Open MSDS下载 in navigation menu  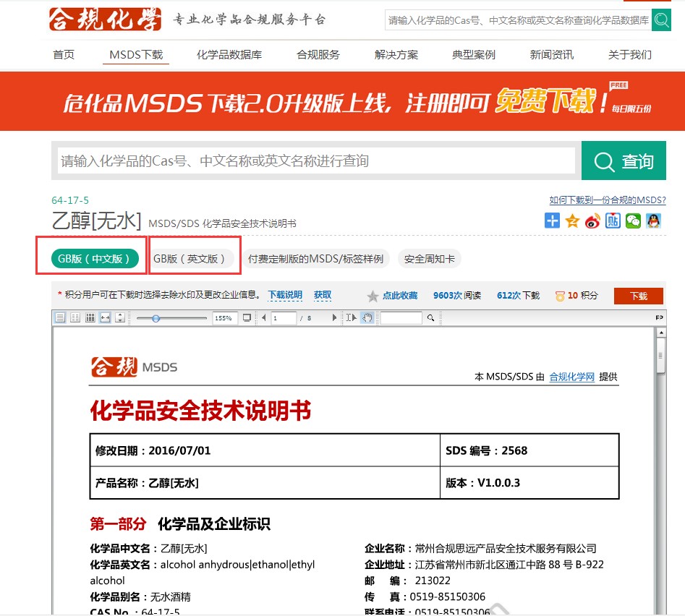coord(136,55)
